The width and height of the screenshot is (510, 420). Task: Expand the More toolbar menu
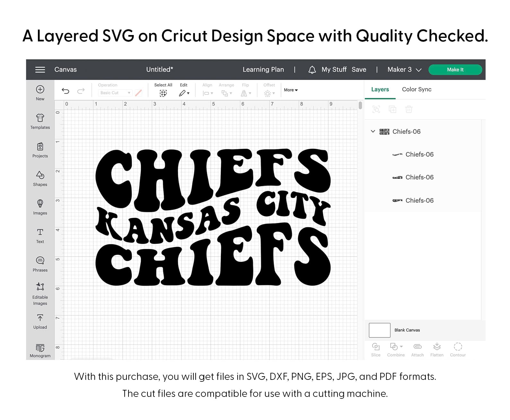pyautogui.click(x=291, y=90)
